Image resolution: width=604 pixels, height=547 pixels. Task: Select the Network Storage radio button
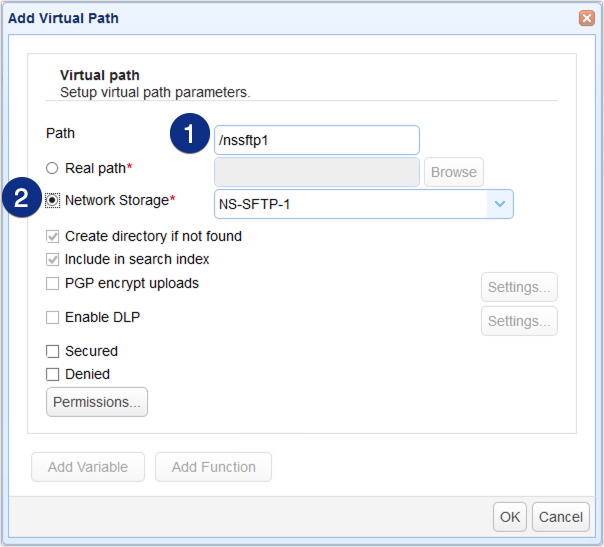(x=52, y=201)
